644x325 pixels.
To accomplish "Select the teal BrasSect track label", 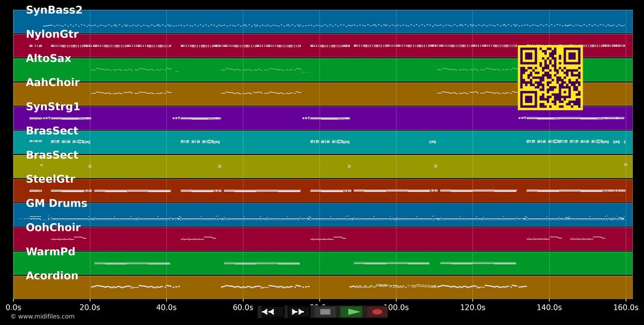I will [x=52, y=131].
